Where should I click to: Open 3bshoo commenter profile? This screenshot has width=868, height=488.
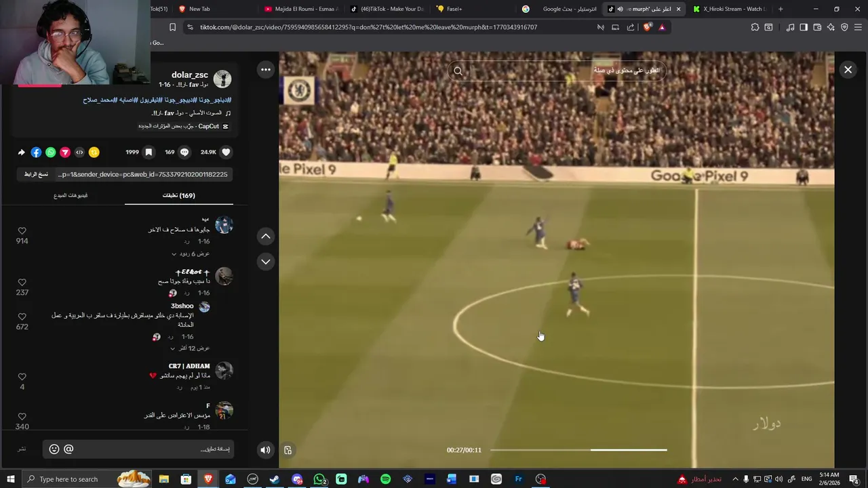204,307
